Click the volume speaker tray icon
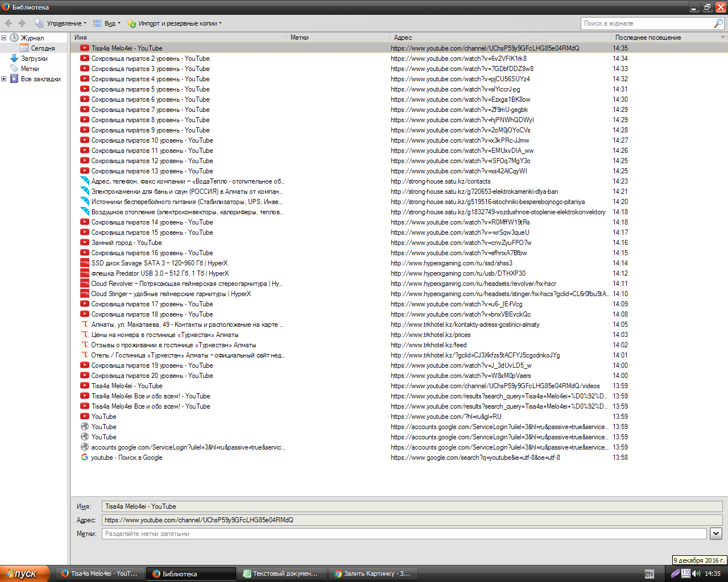 point(696,573)
